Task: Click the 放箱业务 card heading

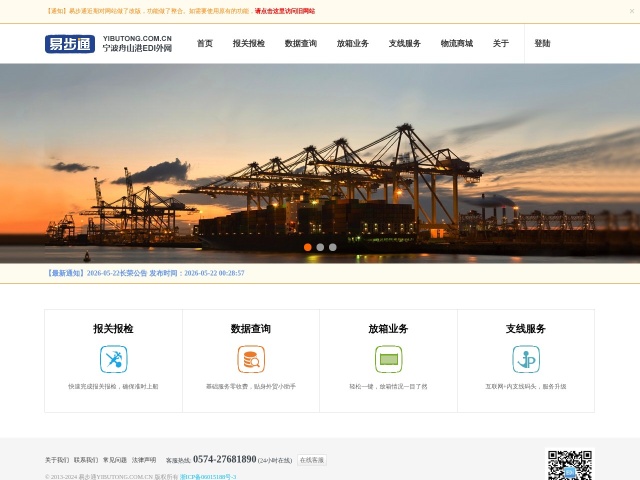Action: click(389, 329)
